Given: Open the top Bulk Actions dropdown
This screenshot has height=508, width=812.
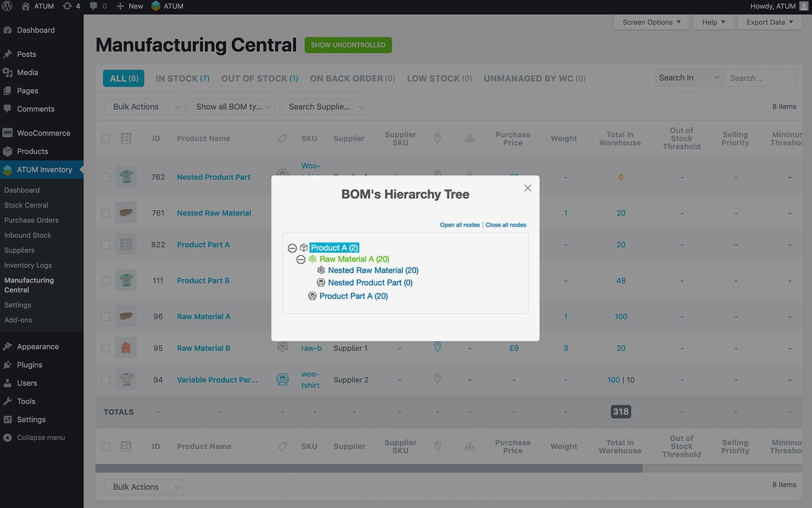Looking at the screenshot, I should pos(144,107).
